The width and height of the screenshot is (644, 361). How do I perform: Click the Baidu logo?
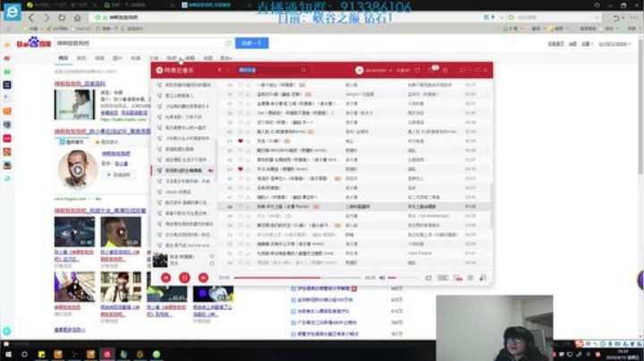[x=34, y=43]
